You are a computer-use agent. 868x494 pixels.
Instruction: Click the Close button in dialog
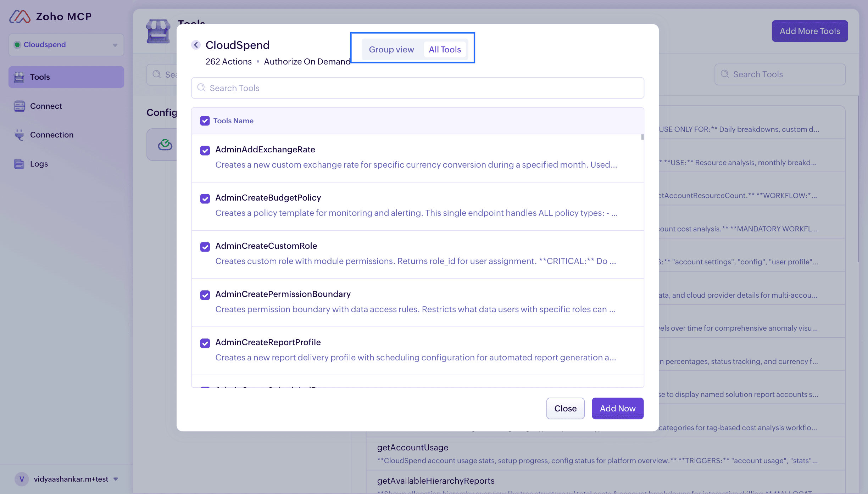[x=565, y=408]
